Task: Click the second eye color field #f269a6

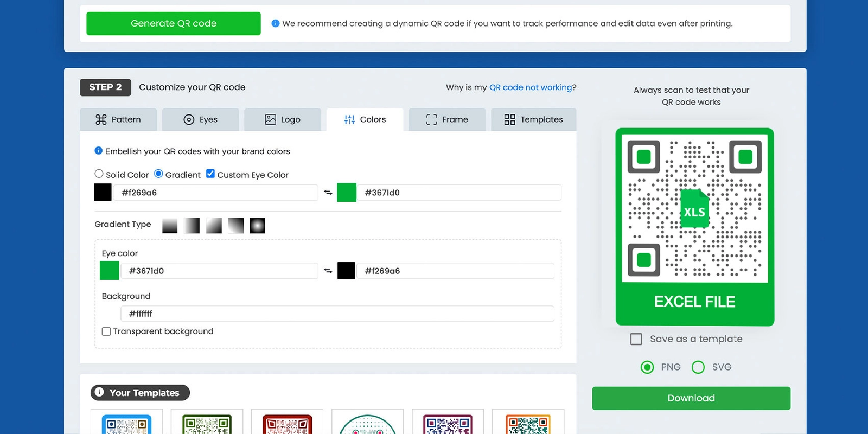Action: point(456,271)
